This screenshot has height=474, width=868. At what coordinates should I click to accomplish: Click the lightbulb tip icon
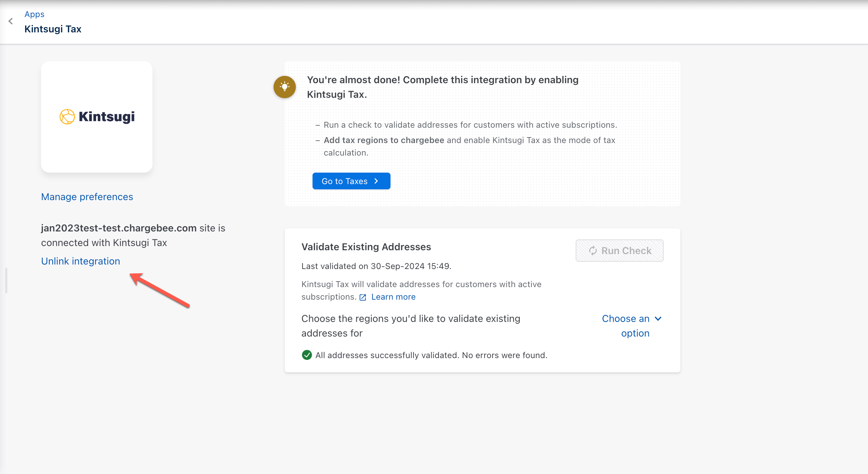click(284, 87)
